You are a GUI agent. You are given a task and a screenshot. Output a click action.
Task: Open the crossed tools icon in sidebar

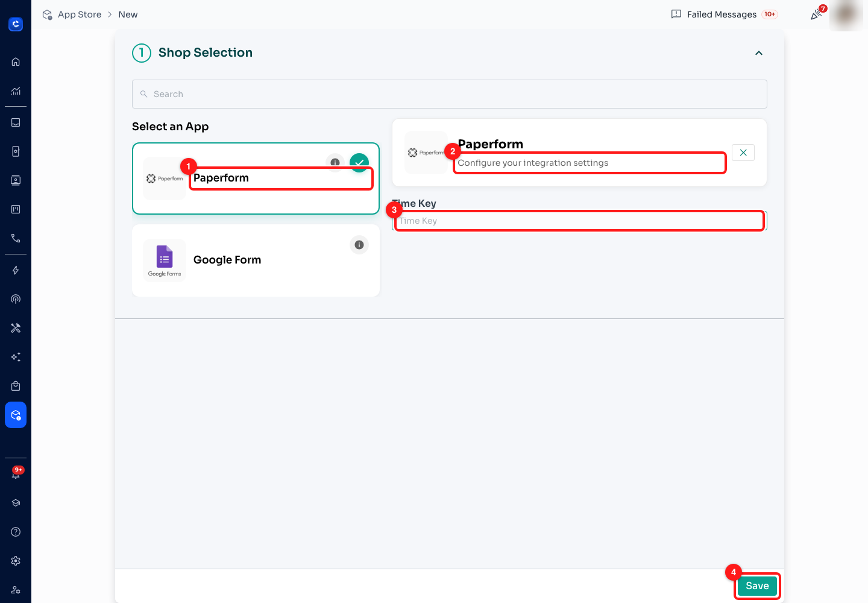coord(16,328)
